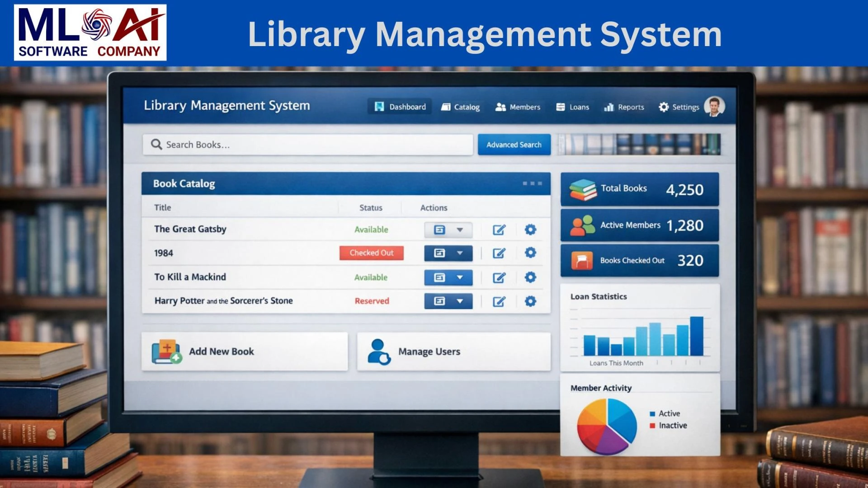Open the gear icon next to The Great Gatsby

530,229
